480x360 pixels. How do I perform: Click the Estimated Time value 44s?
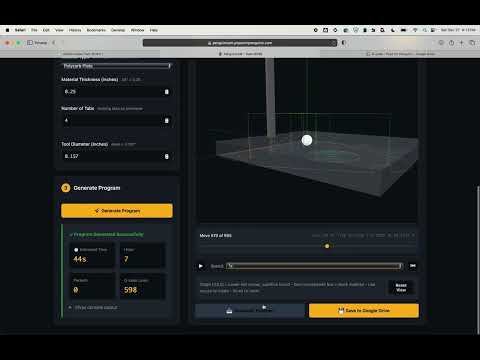pos(80,259)
